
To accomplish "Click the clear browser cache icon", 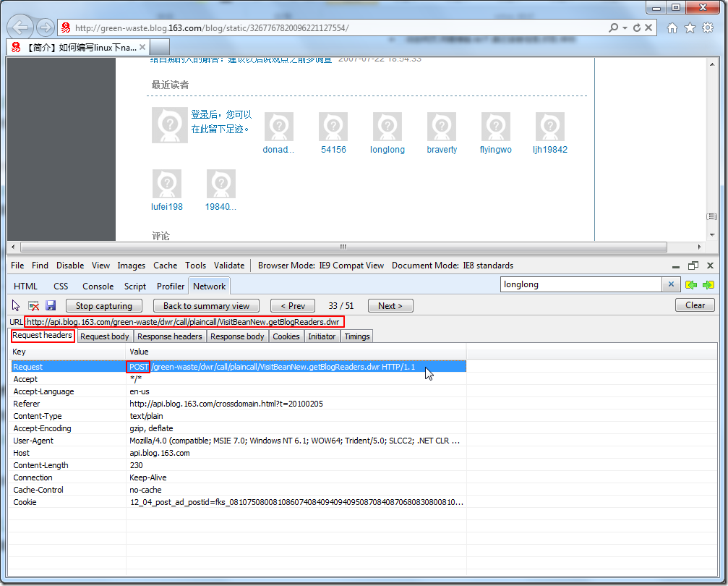I will point(33,305).
